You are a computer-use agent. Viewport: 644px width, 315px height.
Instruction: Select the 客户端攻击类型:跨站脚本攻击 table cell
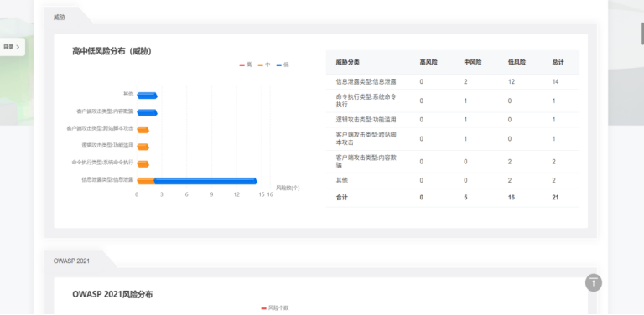[366, 138]
